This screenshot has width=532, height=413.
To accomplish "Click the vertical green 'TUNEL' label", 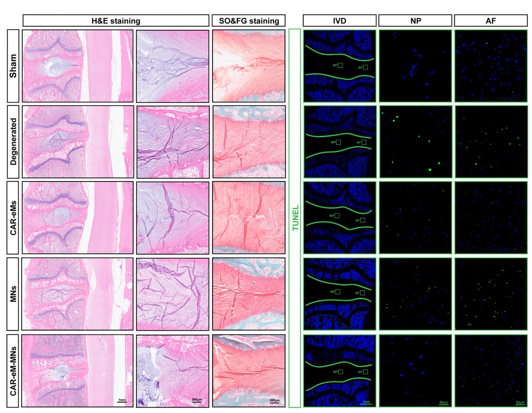I will point(295,218).
